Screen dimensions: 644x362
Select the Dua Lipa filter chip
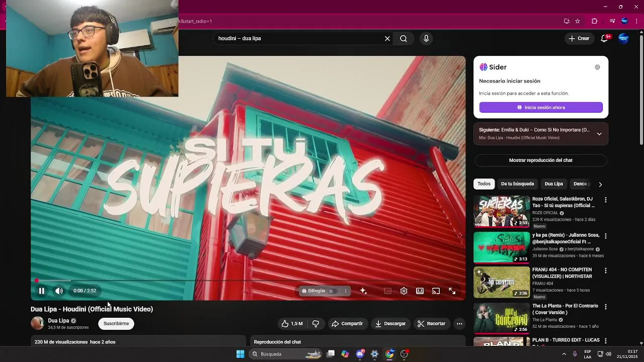553,184
